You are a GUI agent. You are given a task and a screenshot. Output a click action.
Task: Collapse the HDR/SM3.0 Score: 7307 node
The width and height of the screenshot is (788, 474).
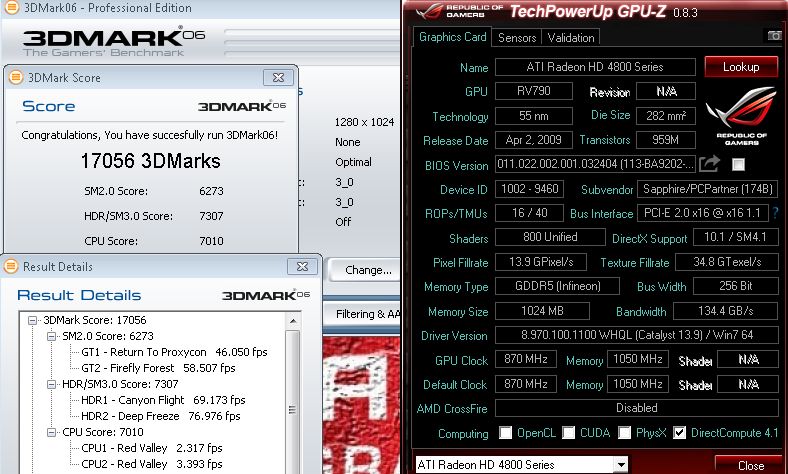pos(51,385)
